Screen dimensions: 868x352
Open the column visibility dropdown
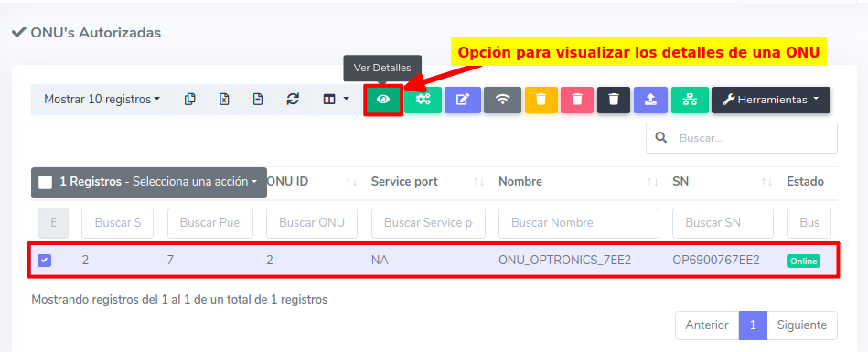336,99
